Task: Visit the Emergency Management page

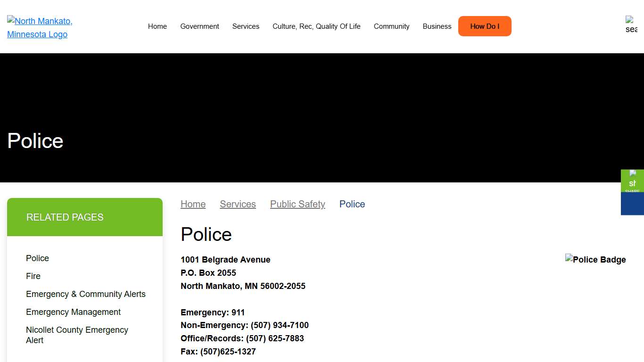Action: click(74, 312)
